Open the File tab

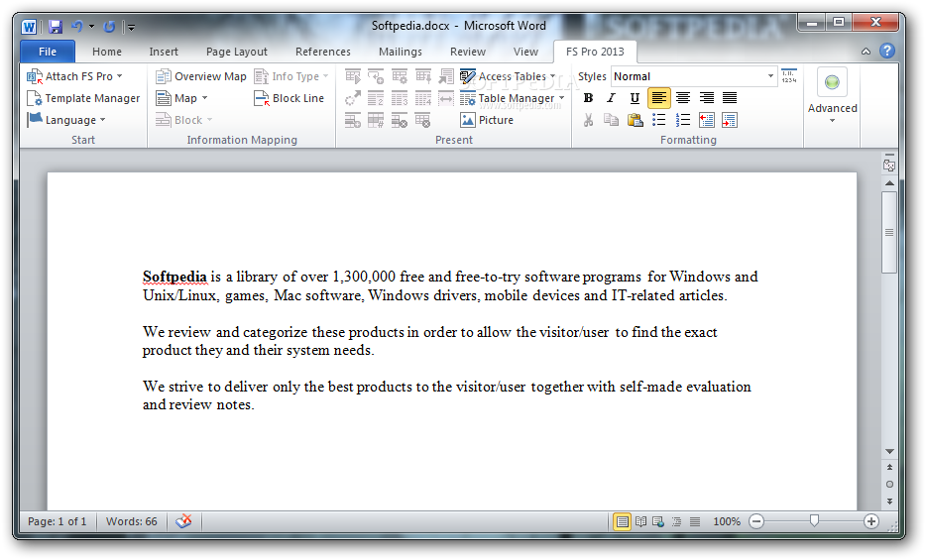pyautogui.click(x=48, y=52)
